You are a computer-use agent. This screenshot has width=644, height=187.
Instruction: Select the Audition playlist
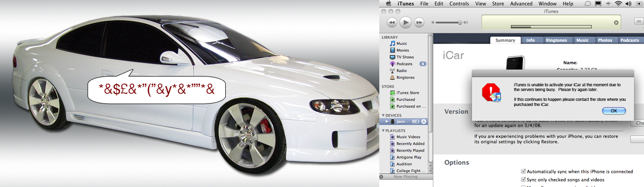point(404,164)
